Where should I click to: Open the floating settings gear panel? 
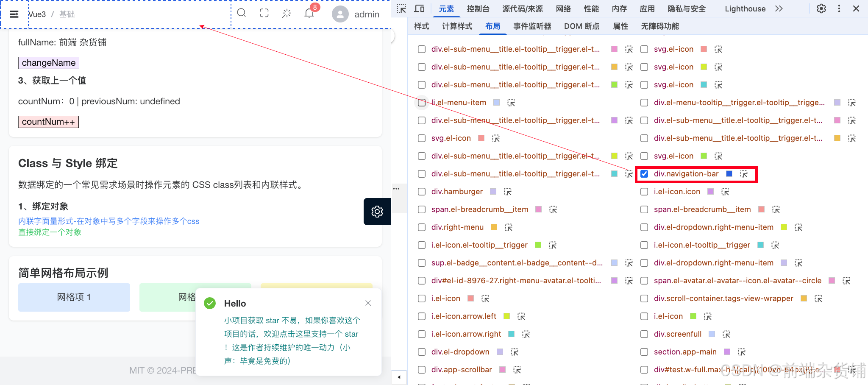[377, 211]
